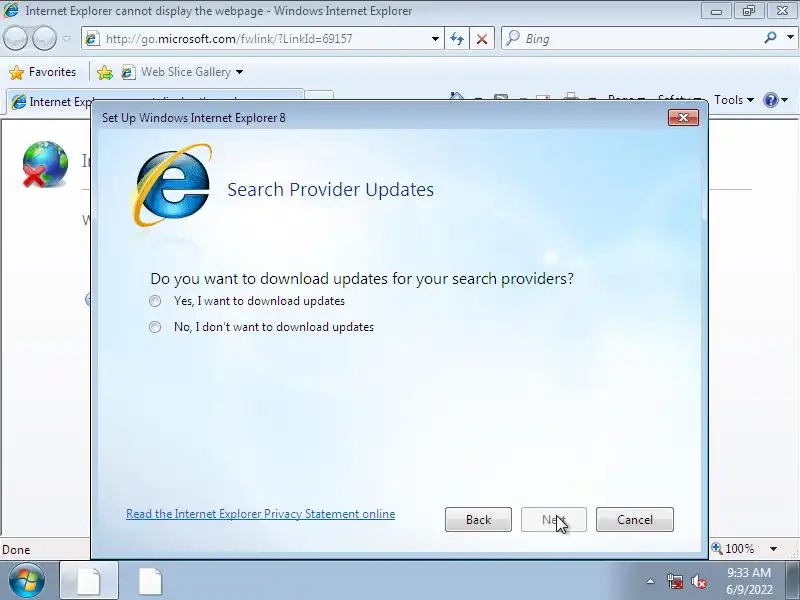Viewport: 800px width, 600px height.
Task: Click the network status tray icon
Action: (675, 581)
